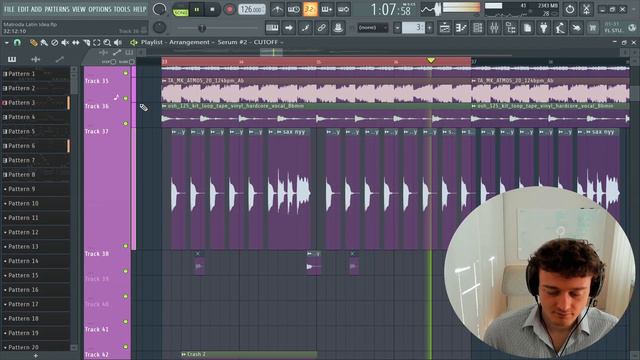Select the Delete tool in playlist toolbar

pos(54,42)
